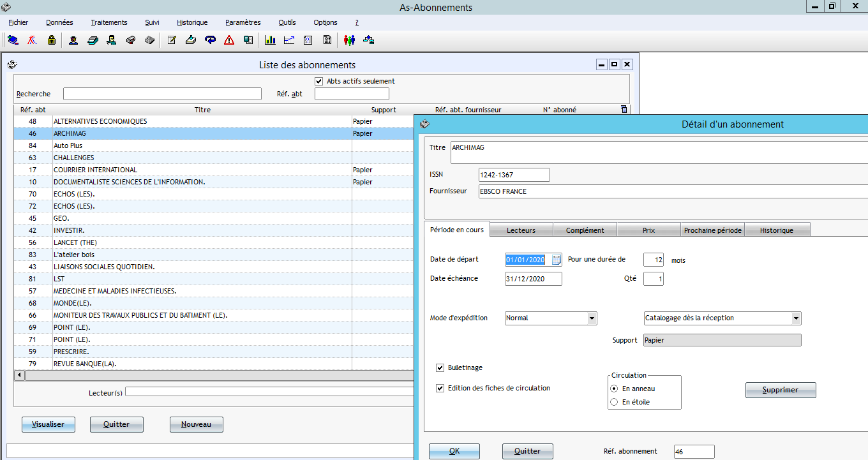Switch to the Lecteurs tab
The height and width of the screenshot is (460, 868).
click(521, 230)
